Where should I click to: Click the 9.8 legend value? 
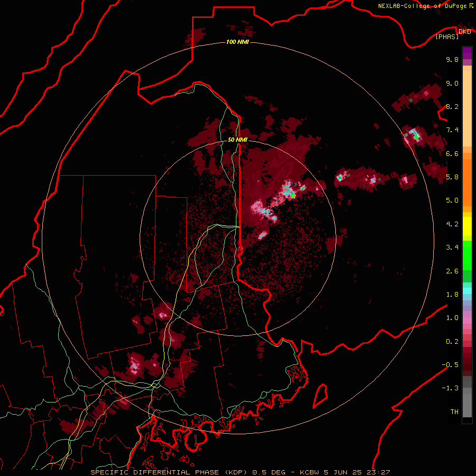(452, 59)
